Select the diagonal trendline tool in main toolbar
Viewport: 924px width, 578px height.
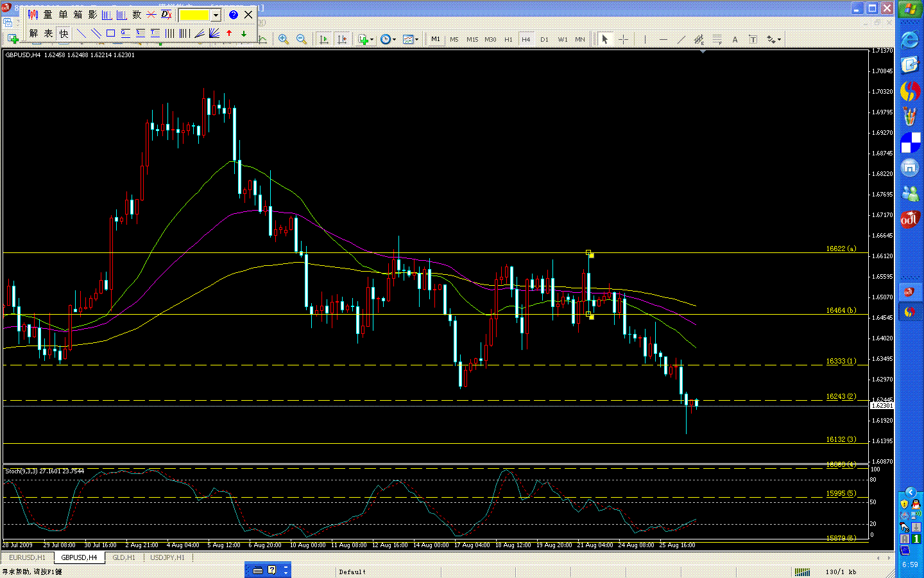coord(681,39)
